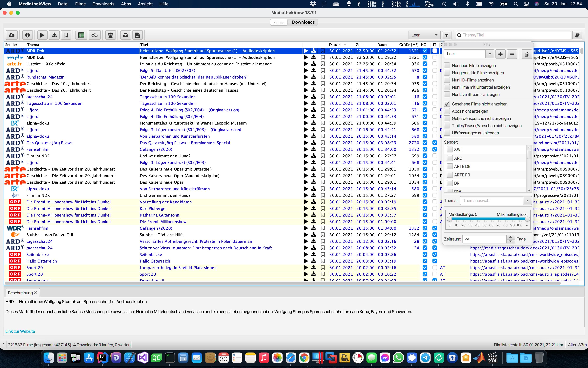
Task: Switch to the Downloads tab
Action: (303, 22)
